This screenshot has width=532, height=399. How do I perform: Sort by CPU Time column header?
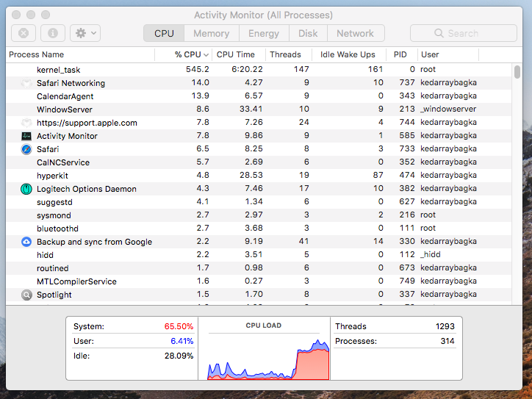pyautogui.click(x=239, y=54)
